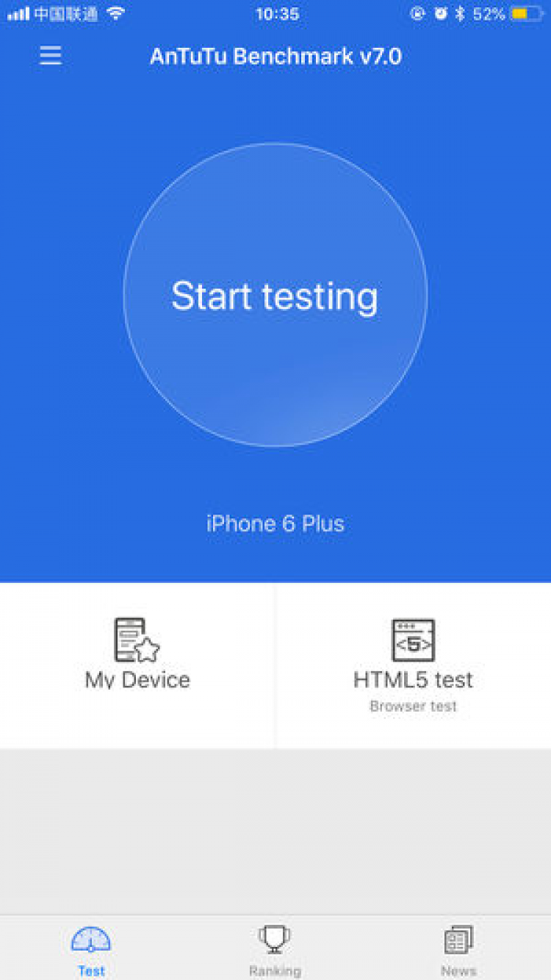Select the Test tab label
Screen dimensions: 551x980
[91, 971]
